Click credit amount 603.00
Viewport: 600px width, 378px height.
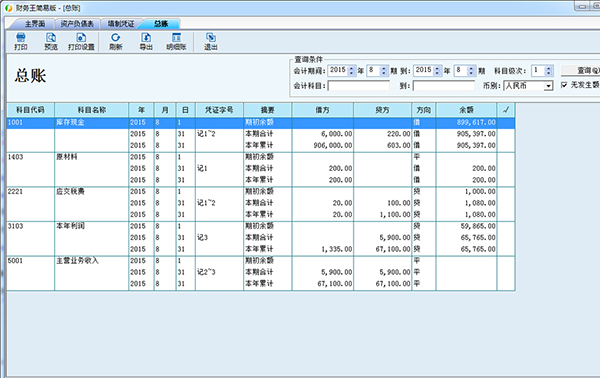point(398,145)
